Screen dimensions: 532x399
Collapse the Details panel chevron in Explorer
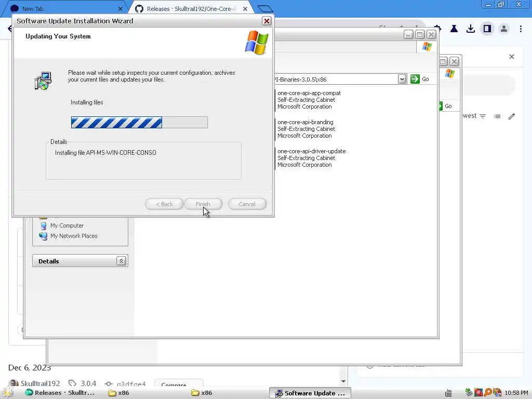click(121, 261)
